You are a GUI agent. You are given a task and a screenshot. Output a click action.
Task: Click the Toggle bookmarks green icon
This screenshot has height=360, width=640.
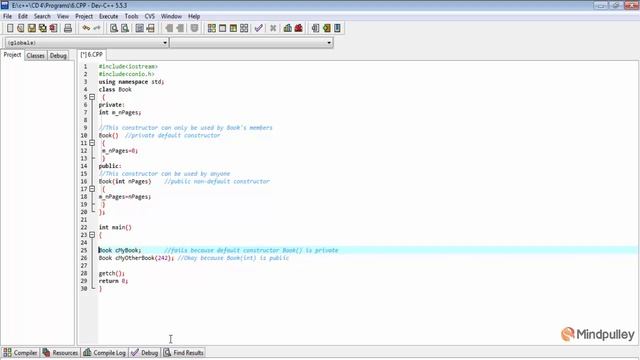[x=327, y=28]
